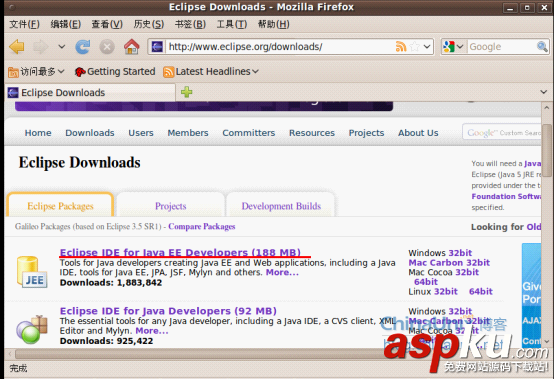This screenshot has height=379, width=554.
Task: Click the vertical scrollbar down arrow
Action: pos(546,342)
